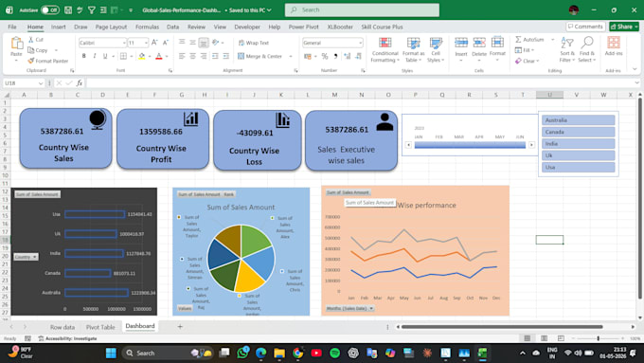Viewport: 644px width, 363px height.
Task: Open Months (Sales Date) chart filter
Action: click(x=349, y=308)
